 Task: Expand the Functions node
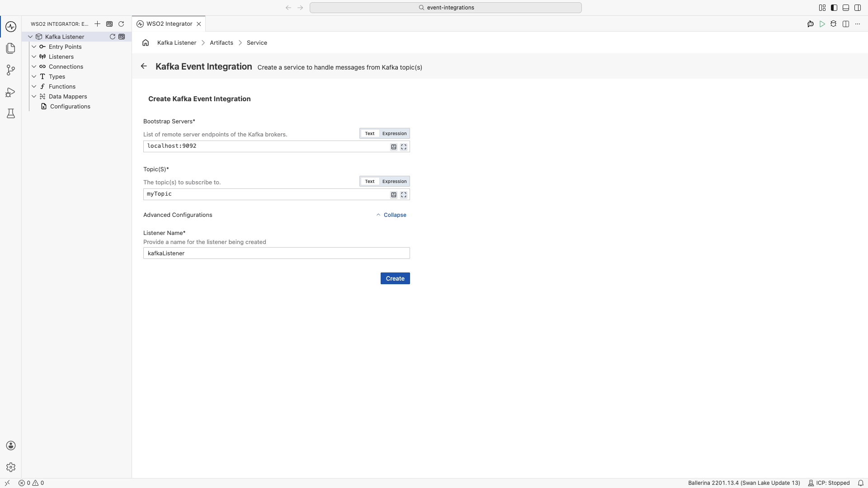34,86
